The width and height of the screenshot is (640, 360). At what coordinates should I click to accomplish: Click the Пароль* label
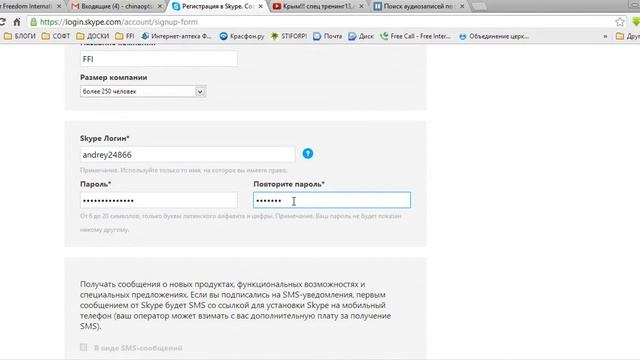[96, 184]
